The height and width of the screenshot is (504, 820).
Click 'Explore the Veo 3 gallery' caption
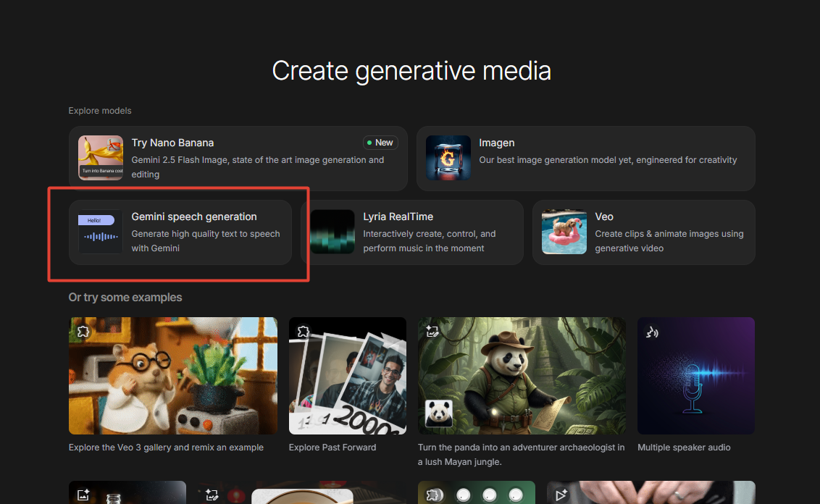(167, 448)
